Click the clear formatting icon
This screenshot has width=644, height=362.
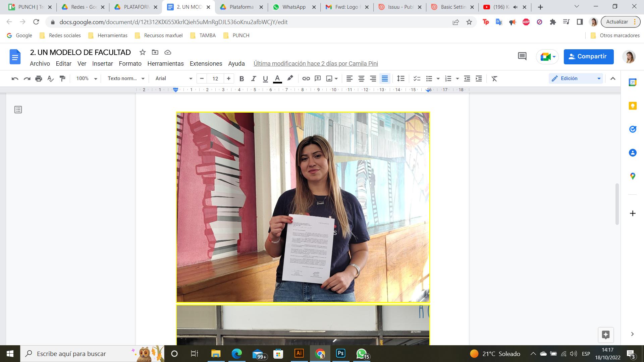pyautogui.click(x=494, y=78)
